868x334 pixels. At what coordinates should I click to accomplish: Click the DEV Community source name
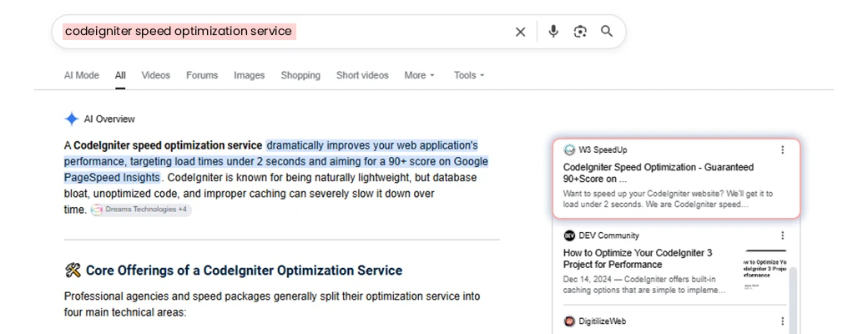pyautogui.click(x=608, y=235)
